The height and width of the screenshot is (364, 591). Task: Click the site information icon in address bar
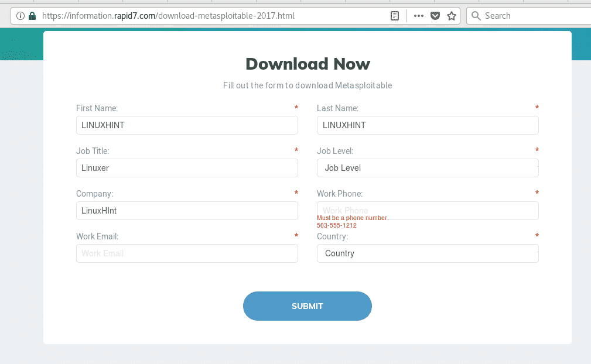21,16
